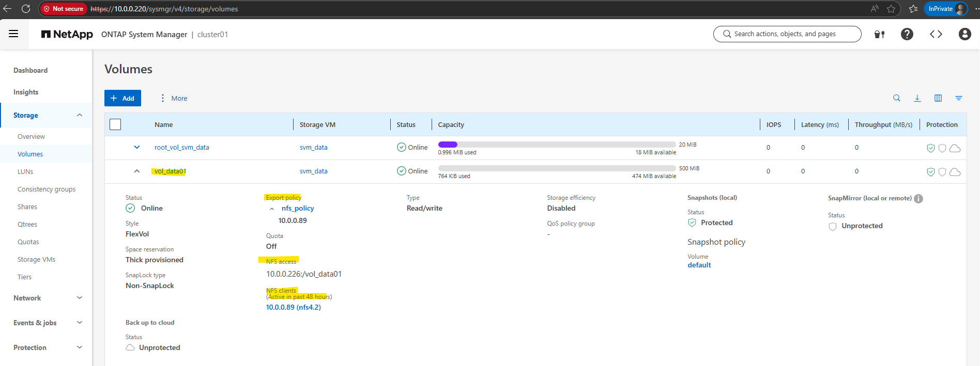Click the capacity bar for vol_data01
The width and height of the screenshot is (980, 366).
557,168
